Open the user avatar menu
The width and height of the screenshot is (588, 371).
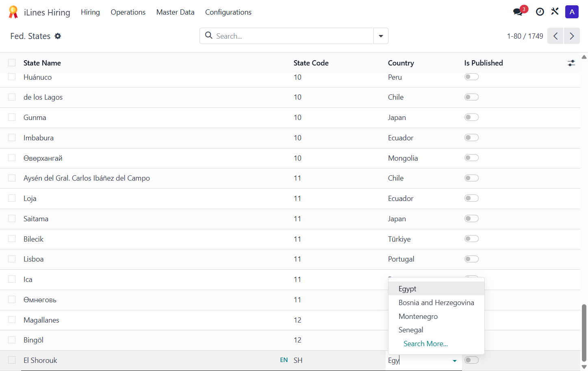pos(572,12)
